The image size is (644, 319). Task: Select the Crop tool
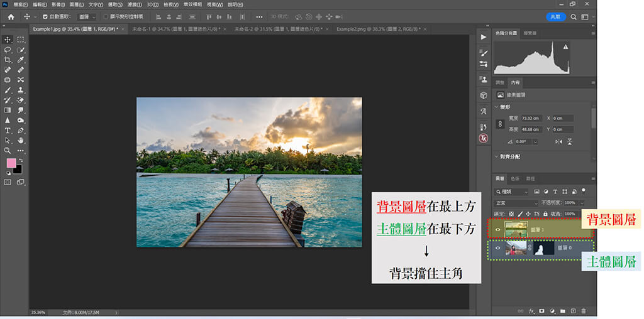coord(8,60)
